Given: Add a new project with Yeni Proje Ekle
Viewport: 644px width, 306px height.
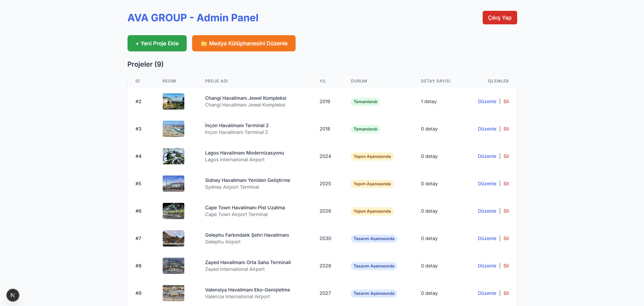Looking at the screenshot, I should click(x=157, y=43).
